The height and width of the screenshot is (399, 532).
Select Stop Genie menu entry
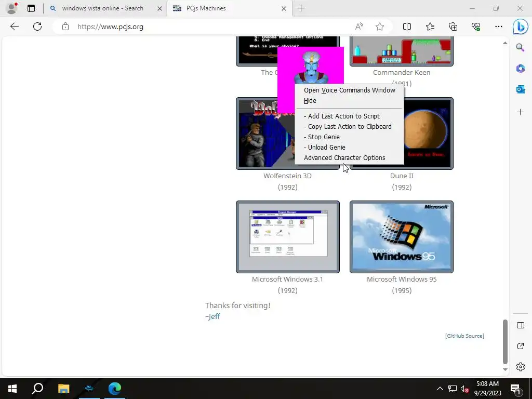(x=350, y=137)
